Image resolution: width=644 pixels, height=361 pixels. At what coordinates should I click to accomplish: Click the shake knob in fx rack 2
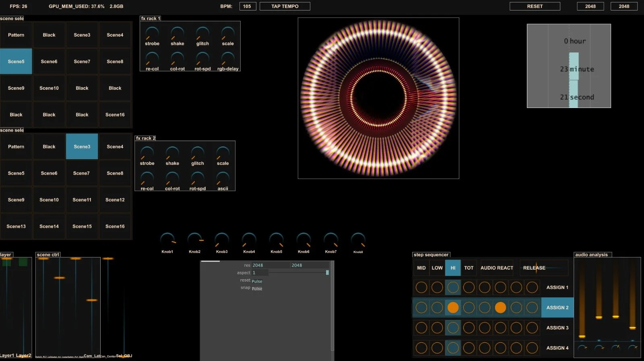172,154
